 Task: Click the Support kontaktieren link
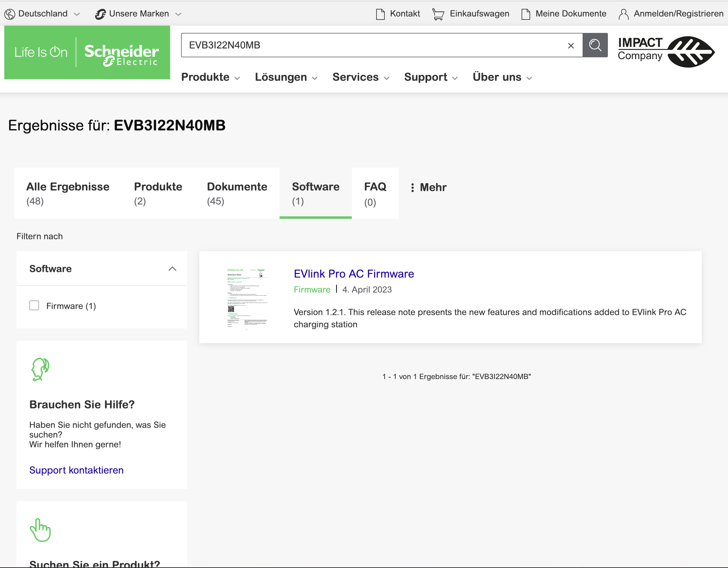pos(76,470)
